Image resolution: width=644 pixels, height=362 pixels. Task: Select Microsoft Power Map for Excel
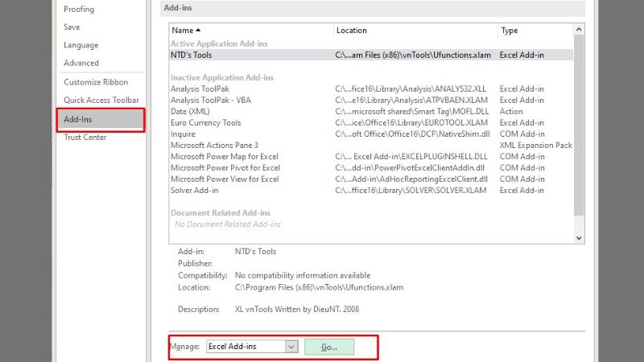point(225,157)
